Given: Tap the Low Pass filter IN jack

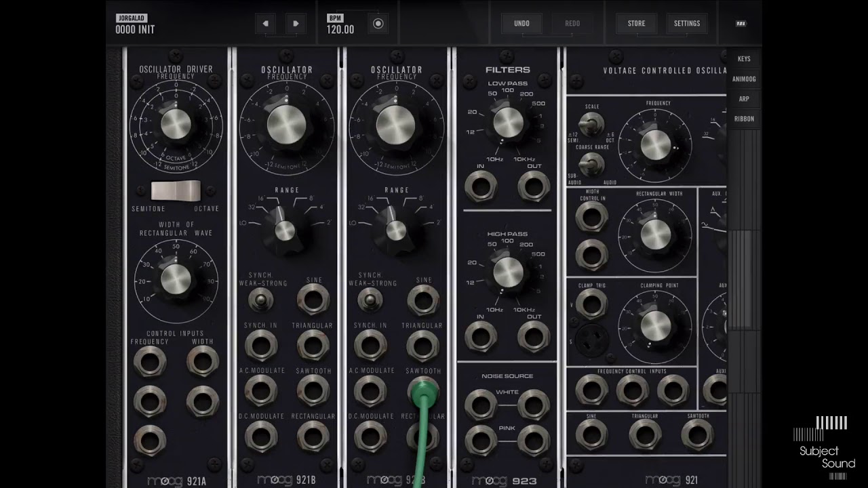Looking at the screenshot, I should (x=481, y=186).
